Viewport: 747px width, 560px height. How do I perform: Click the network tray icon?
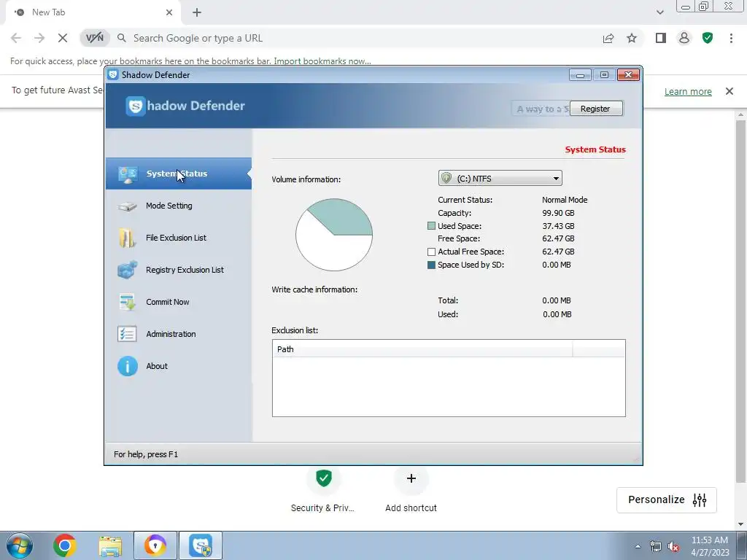656,546
